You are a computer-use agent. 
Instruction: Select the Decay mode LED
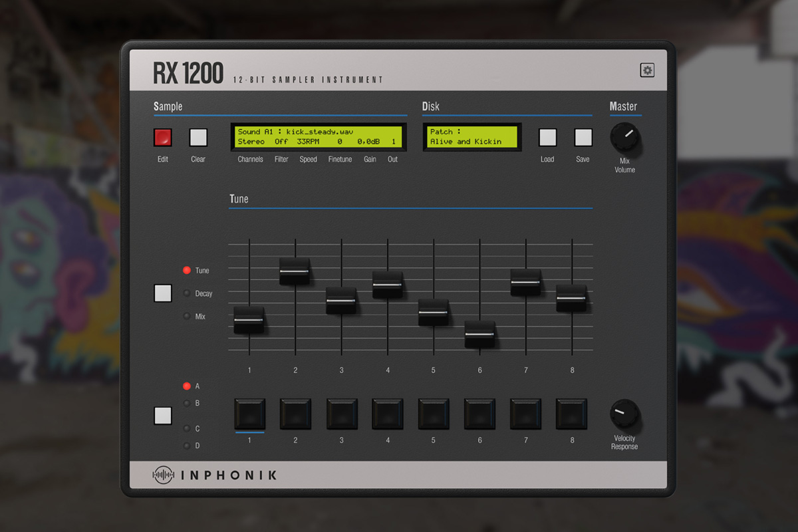(187, 293)
